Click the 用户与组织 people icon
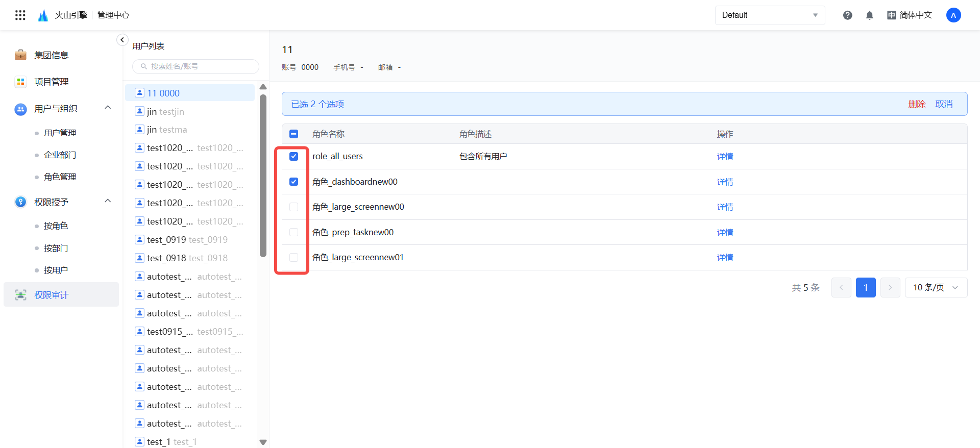 coord(20,109)
